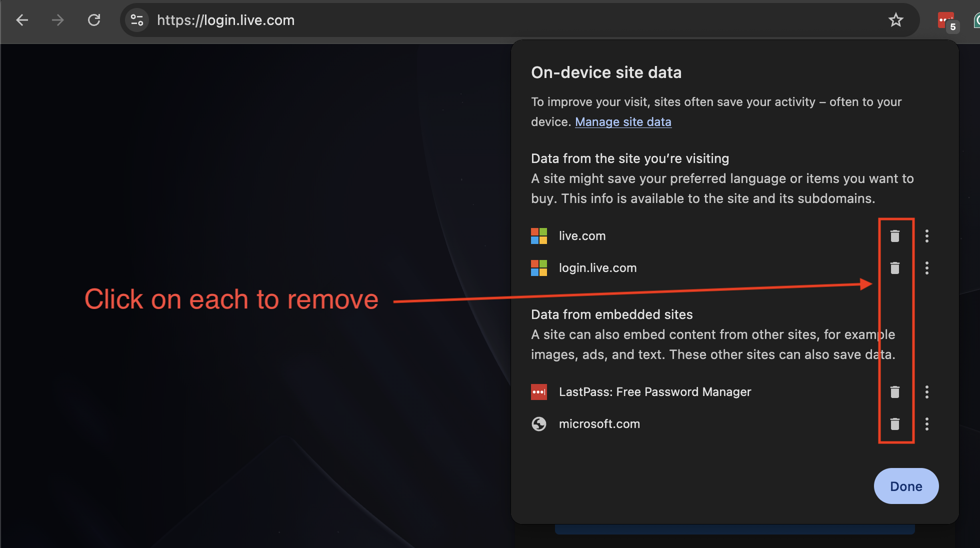Click the Microsoft favicon next to live.com
The width and height of the screenshot is (980, 548).
click(539, 235)
